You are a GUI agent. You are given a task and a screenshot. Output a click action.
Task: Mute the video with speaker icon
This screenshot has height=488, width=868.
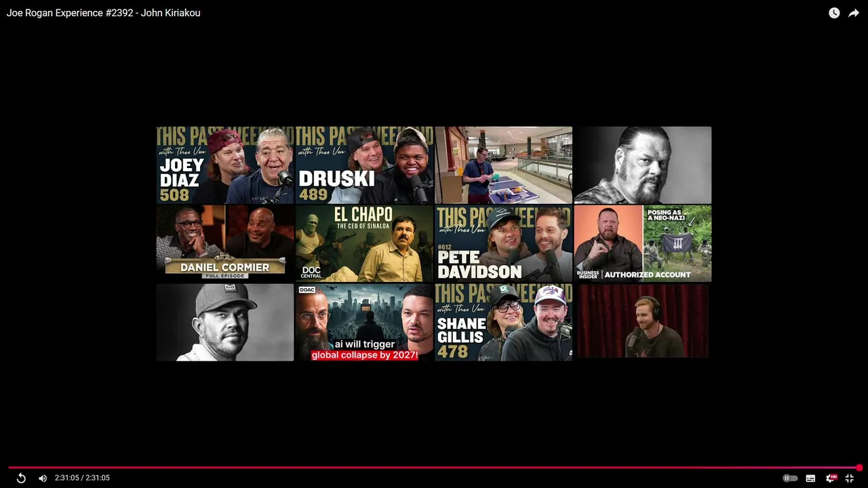point(43,478)
